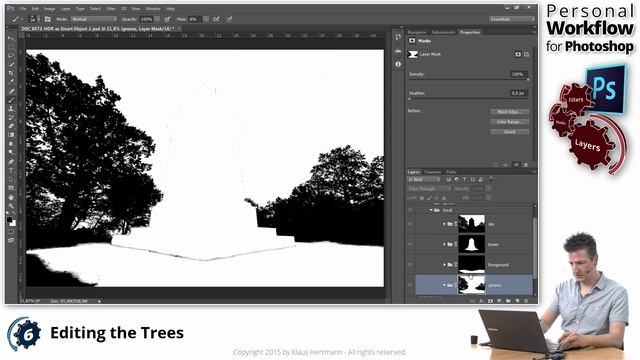Click the brush Opacity value field

click(x=147, y=19)
